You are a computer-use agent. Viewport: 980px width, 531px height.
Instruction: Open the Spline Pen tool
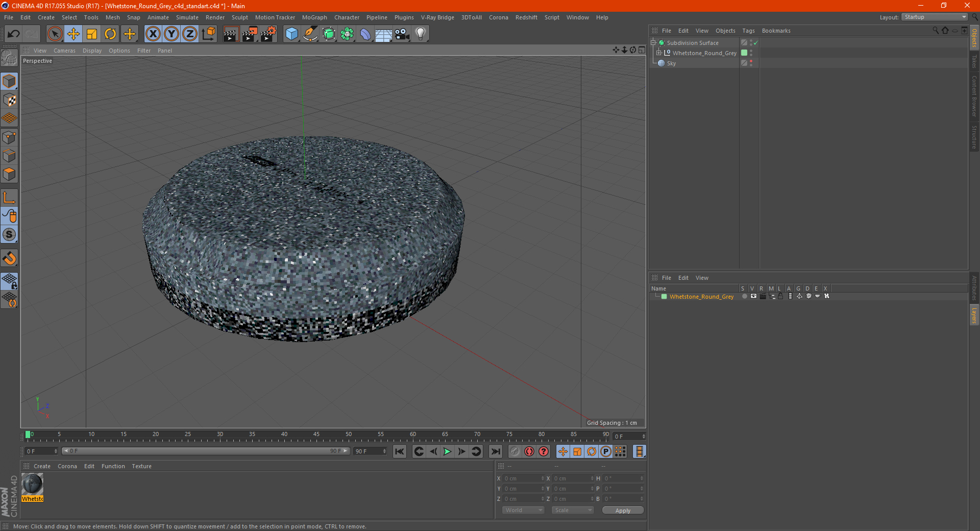click(310, 34)
